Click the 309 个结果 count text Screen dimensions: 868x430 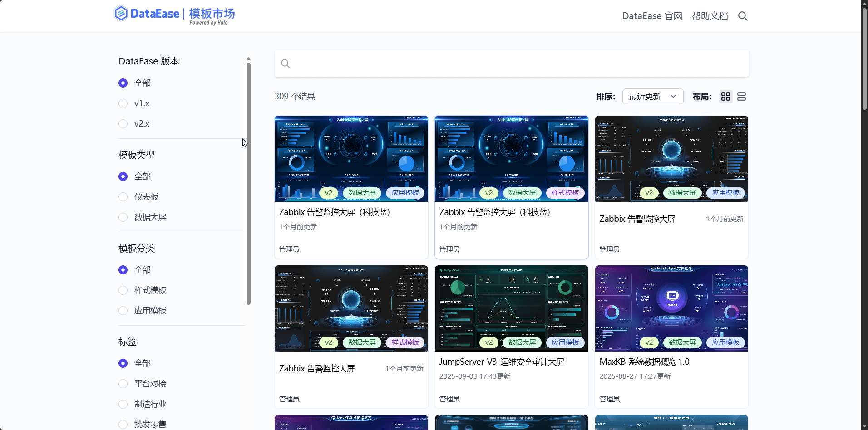[x=295, y=97]
